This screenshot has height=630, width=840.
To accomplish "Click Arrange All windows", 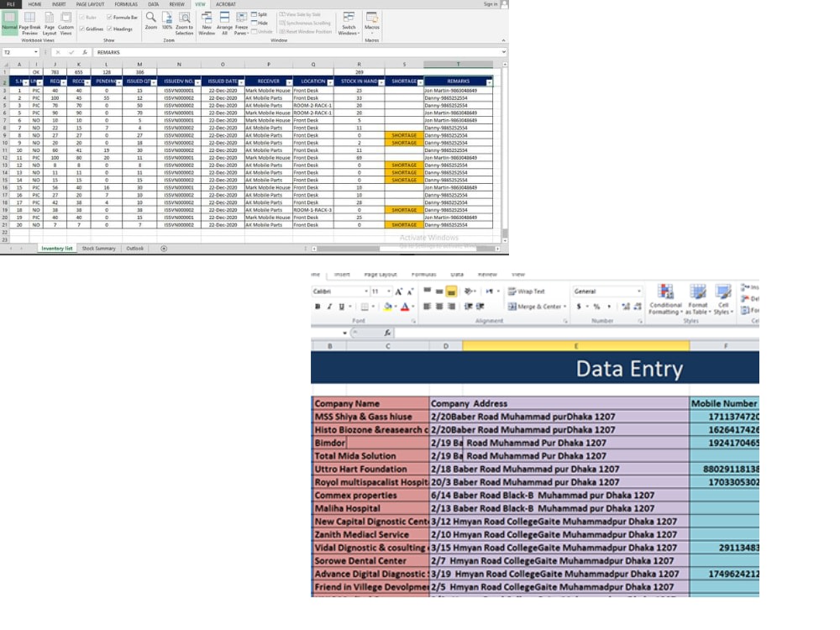I will tap(224, 23).
